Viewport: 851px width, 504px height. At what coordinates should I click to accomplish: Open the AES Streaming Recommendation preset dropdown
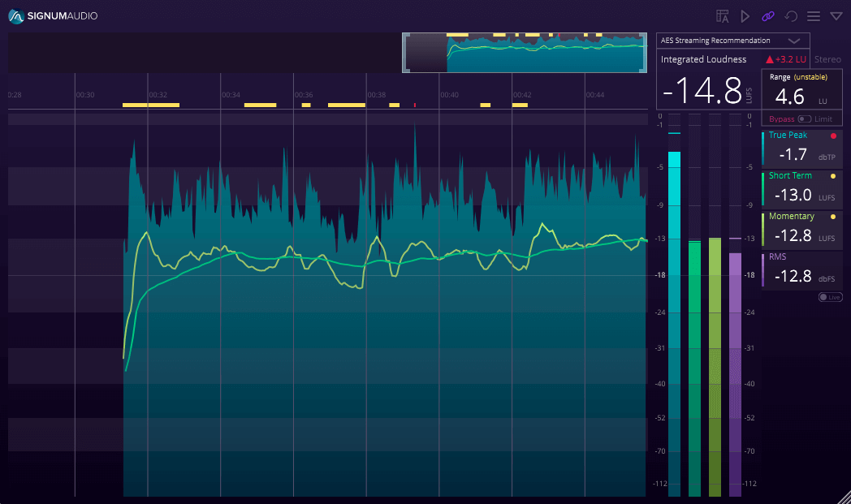[x=732, y=40]
